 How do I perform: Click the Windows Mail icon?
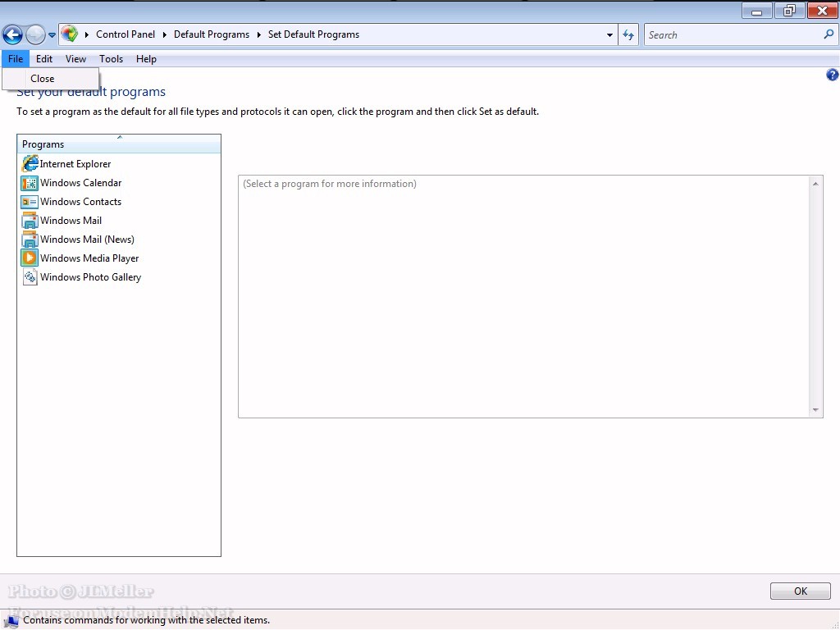[x=30, y=221]
